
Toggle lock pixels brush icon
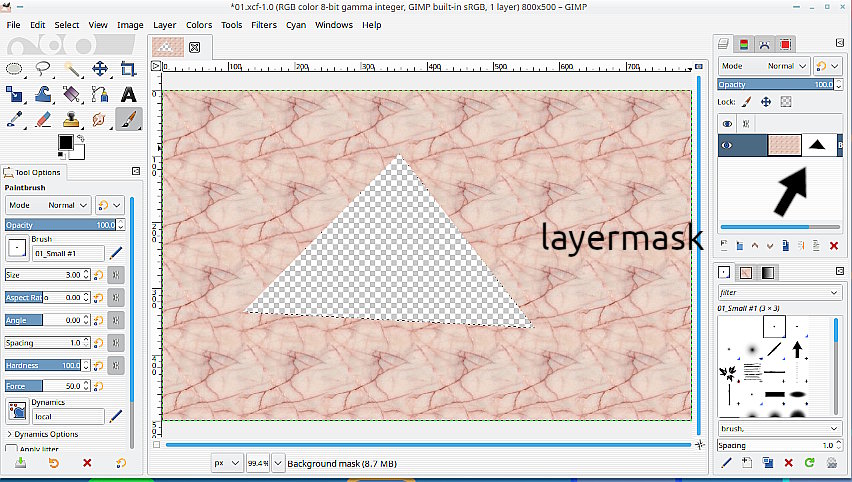pos(747,102)
